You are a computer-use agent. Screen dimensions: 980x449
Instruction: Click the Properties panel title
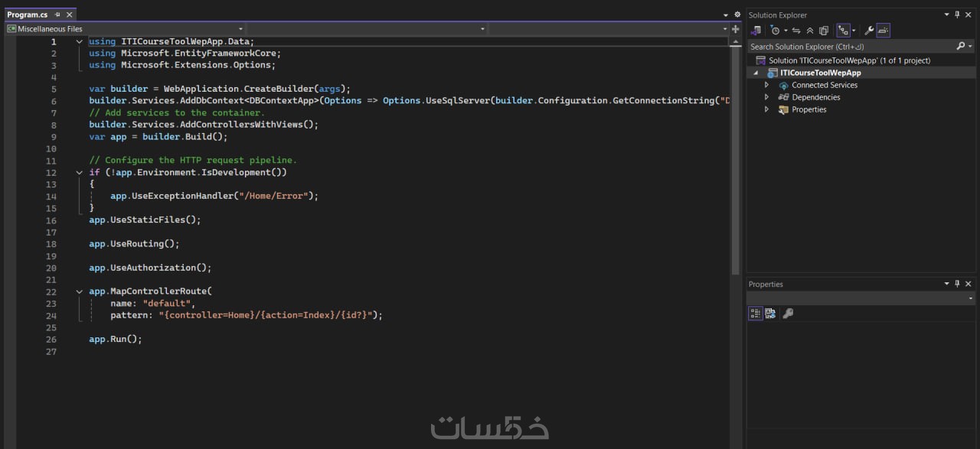click(x=766, y=284)
